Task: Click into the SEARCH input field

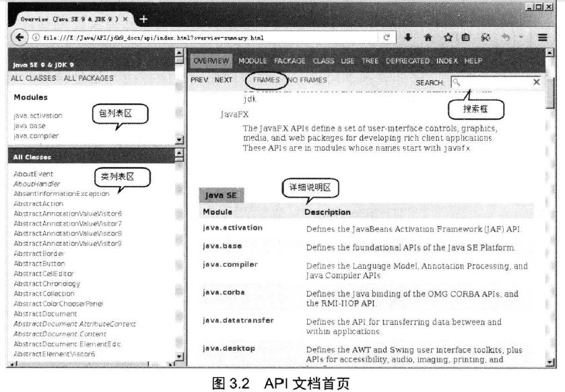Action: 496,82
